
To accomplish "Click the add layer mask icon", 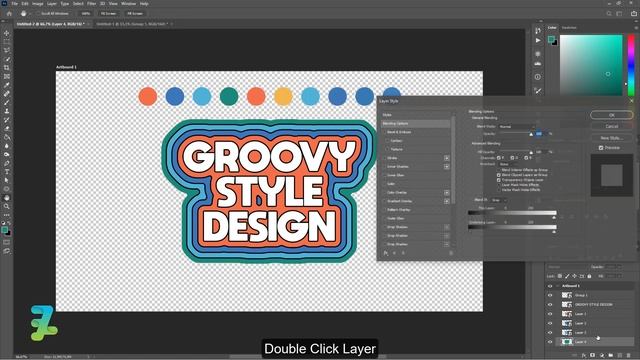I will coord(593,356).
